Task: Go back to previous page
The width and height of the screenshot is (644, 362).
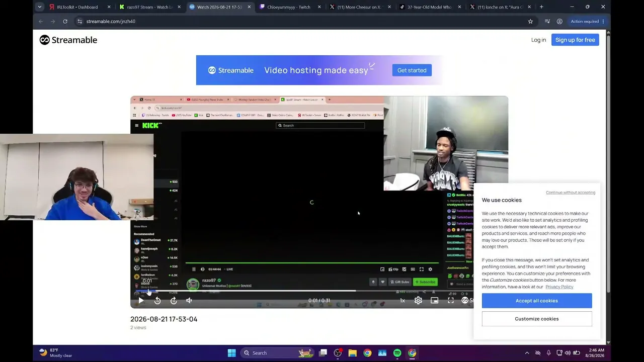Action: pyautogui.click(x=41, y=21)
